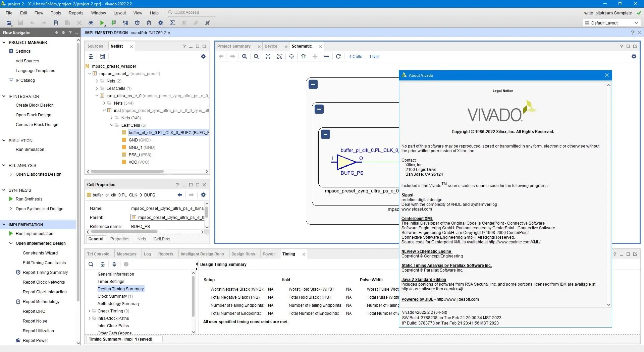The width and height of the screenshot is (644, 352).
Task: Click the unhighlight icon at toolbar end
Action: pos(208,23)
